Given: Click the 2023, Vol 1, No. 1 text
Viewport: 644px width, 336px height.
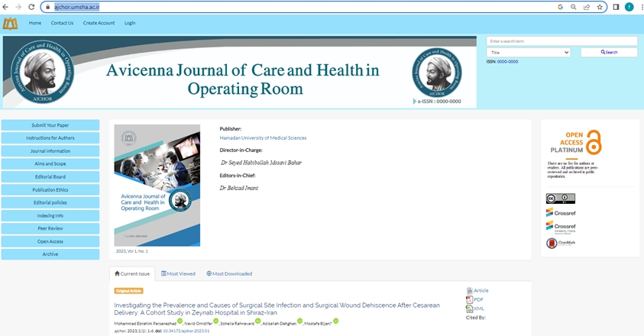Looking at the screenshot, I should tap(132, 251).
